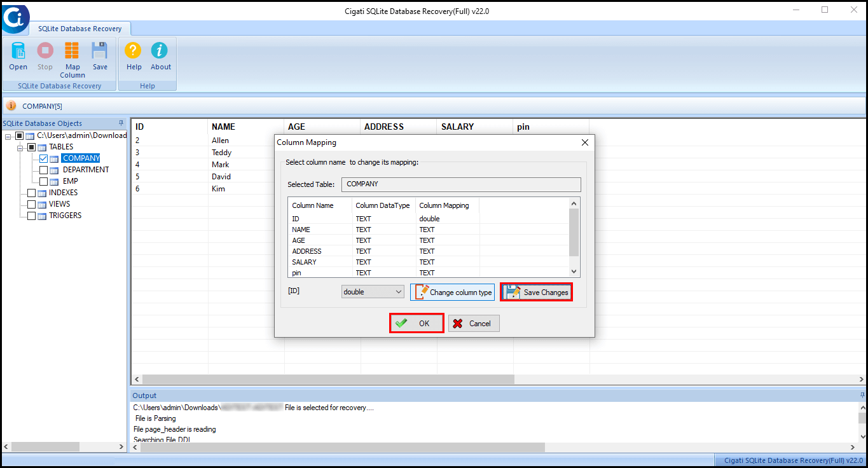Viewport: 868px width, 468px height.
Task: Click the Cigati logo at top-left
Action: (x=14, y=18)
